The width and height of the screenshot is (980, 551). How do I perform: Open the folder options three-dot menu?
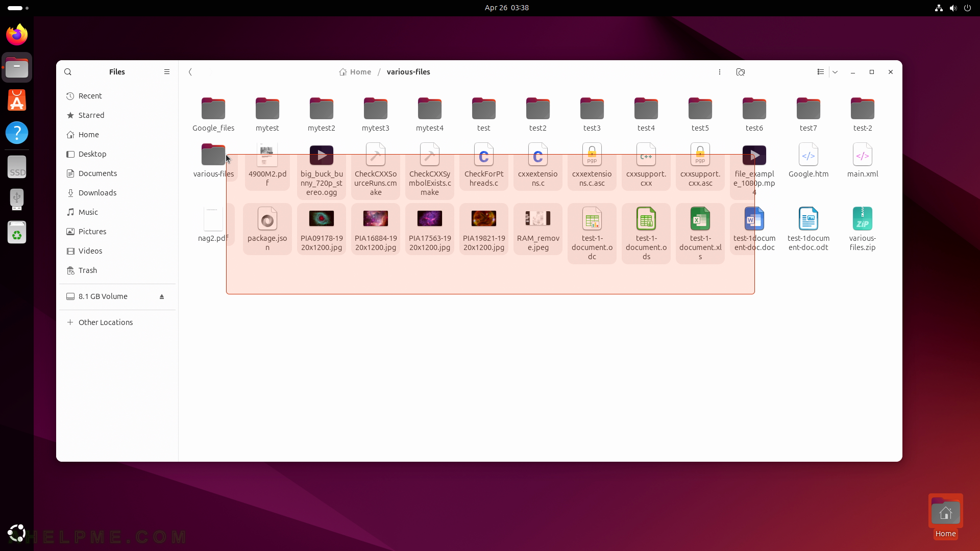tap(720, 72)
